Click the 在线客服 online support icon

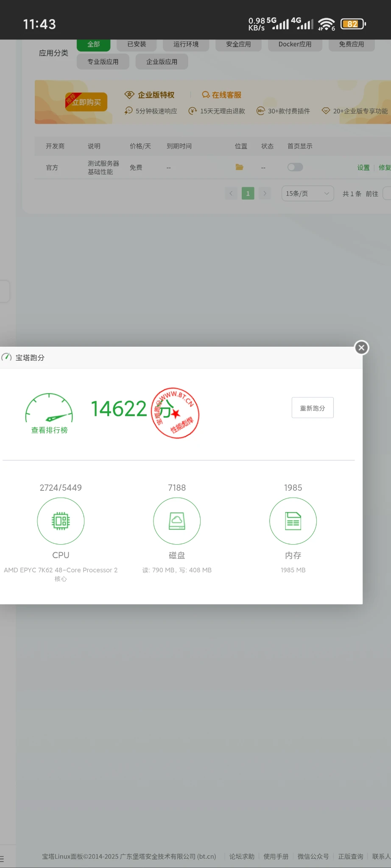click(x=206, y=95)
